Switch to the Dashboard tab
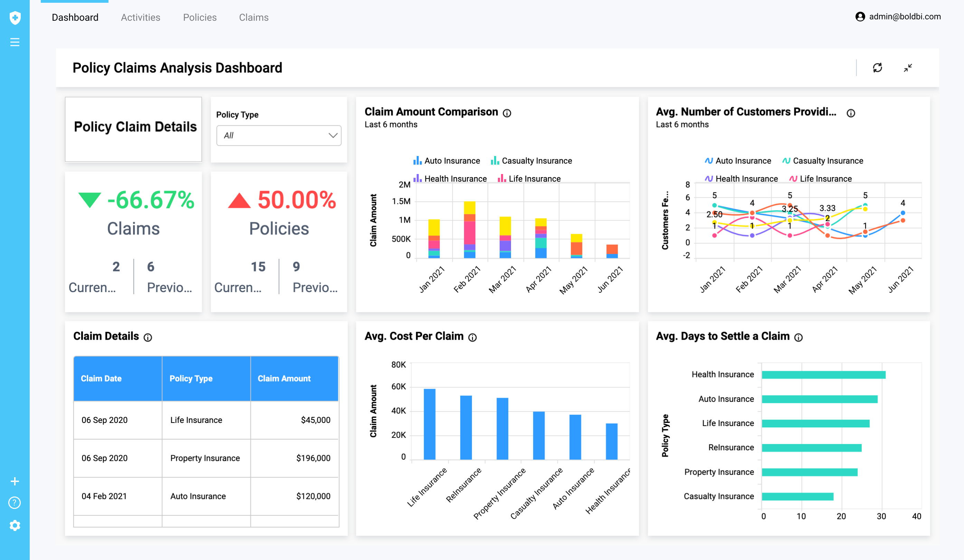This screenshot has width=964, height=560. tap(75, 18)
